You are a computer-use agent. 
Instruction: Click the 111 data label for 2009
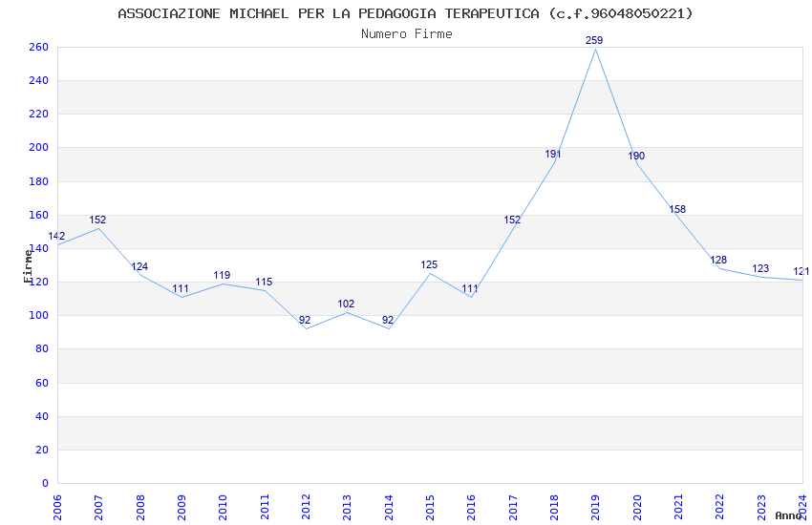click(x=181, y=288)
